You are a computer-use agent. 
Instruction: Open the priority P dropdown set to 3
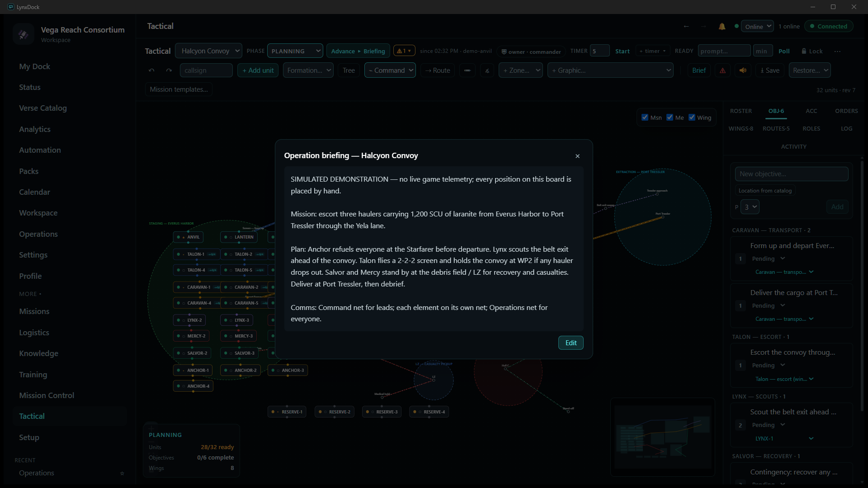click(750, 207)
